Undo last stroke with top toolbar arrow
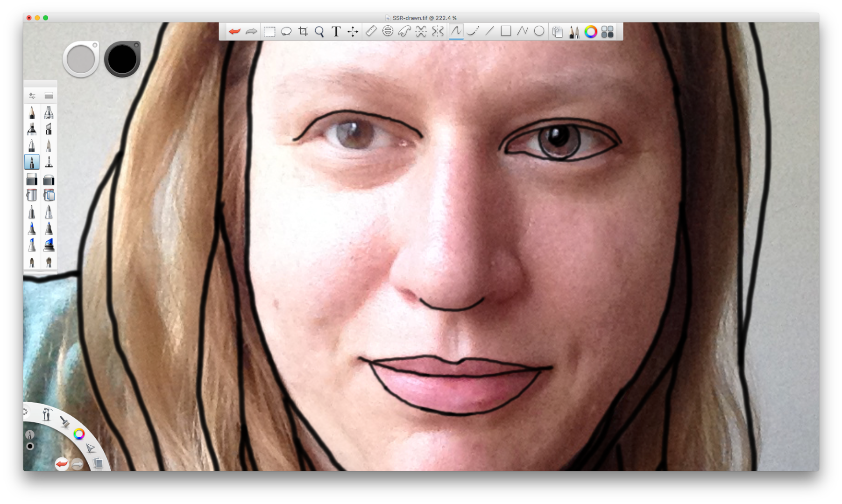842x504 pixels. (234, 32)
